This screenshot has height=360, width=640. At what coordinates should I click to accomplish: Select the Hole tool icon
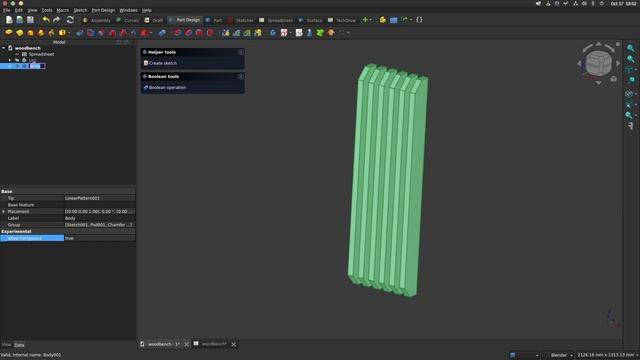[91, 33]
